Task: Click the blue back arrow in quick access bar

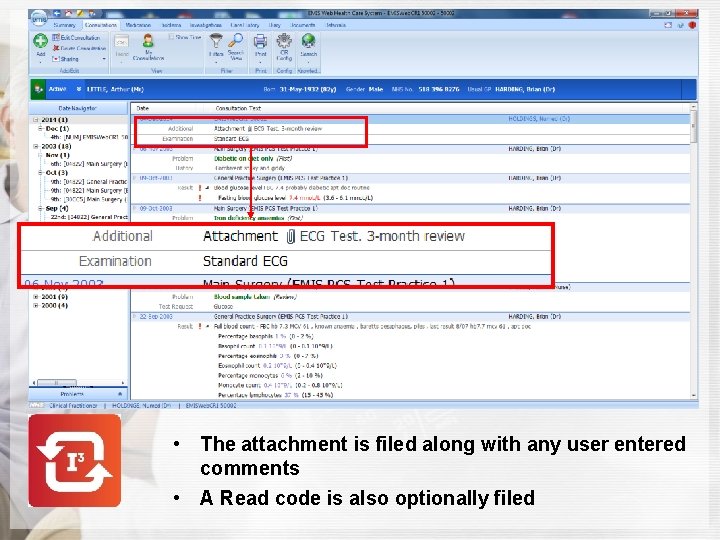Action: [57, 13]
